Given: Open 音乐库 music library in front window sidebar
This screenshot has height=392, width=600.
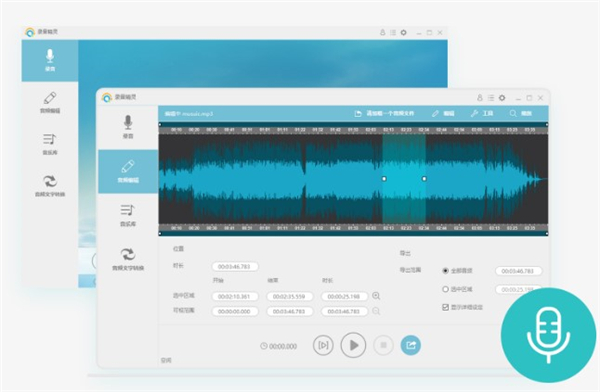Looking at the screenshot, I should tap(128, 215).
